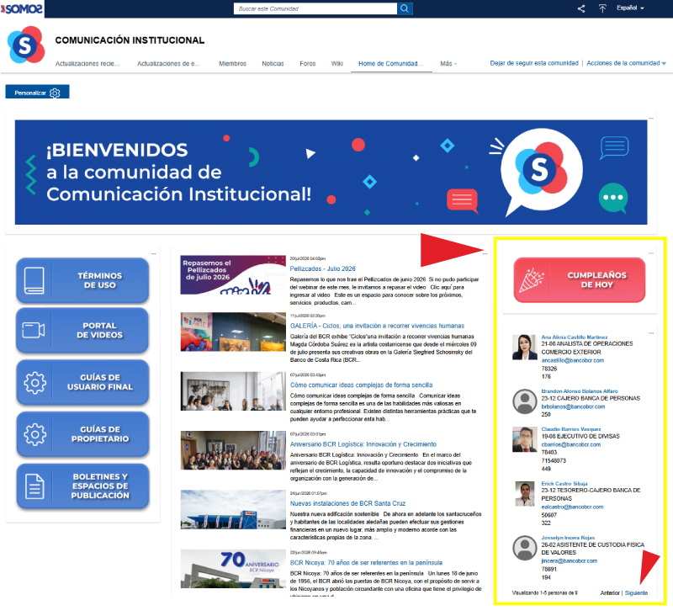Open Josselyn Incera Rojas profile link
Image resolution: width=673 pixels, height=616 pixels.
coord(568,538)
